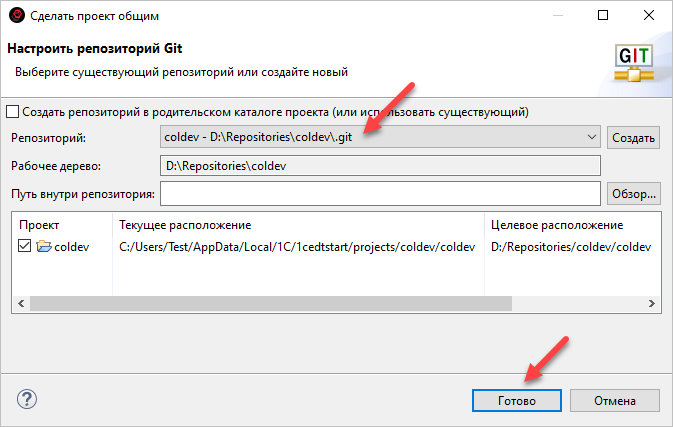Click the dialog's app icon in title bar

click(x=17, y=16)
